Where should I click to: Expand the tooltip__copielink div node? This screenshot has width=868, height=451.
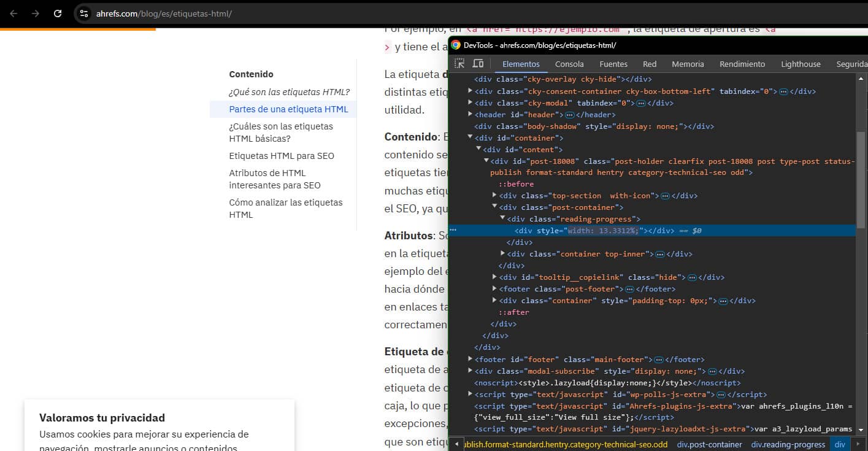pos(494,277)
